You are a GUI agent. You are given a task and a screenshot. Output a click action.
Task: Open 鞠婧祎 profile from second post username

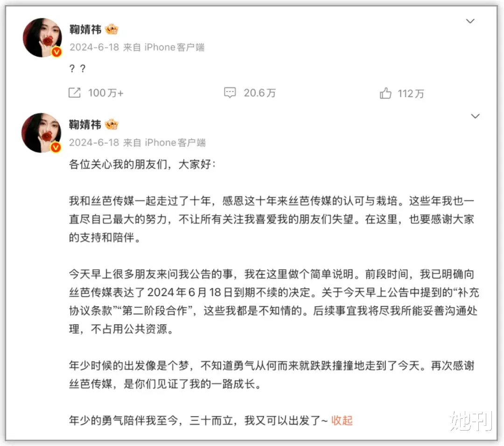85,124
